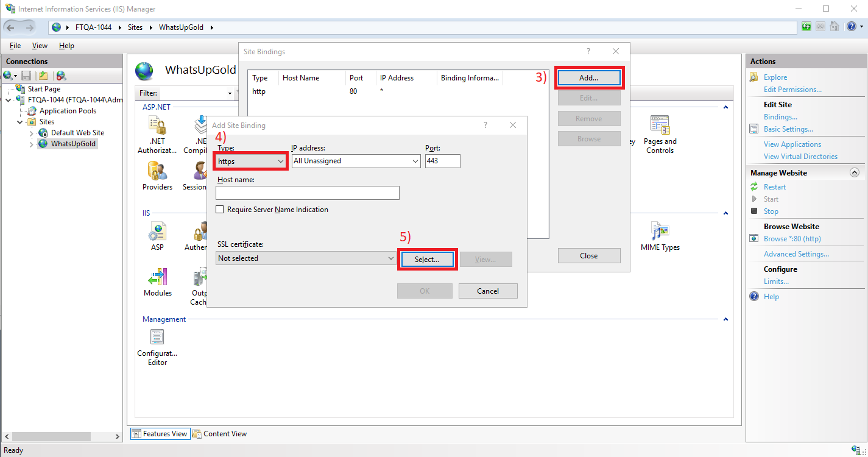868x457 pixels.
Task: Open the Modules feature icon
Action: (x=158, y=282)
